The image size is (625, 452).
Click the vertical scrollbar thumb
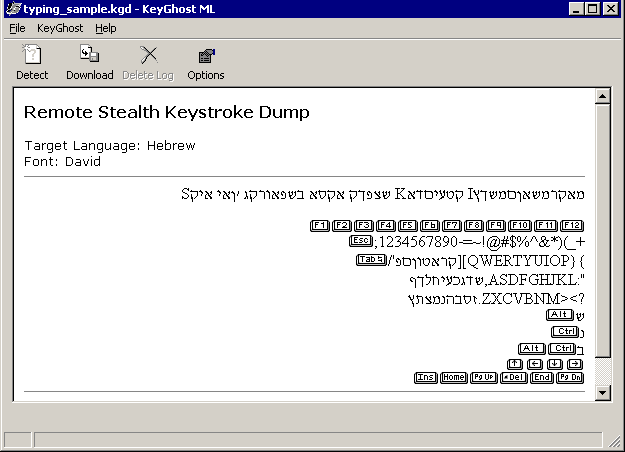[602, 230]
